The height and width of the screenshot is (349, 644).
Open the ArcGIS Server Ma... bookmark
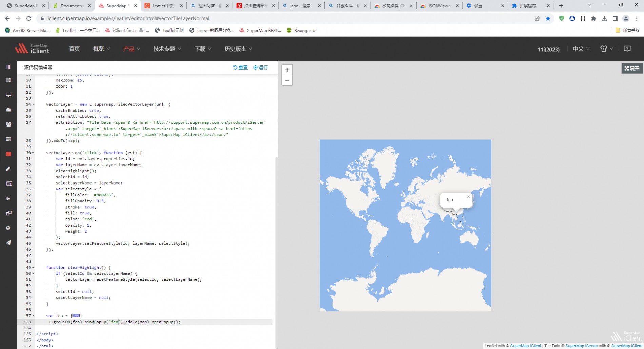pos(27,30)
